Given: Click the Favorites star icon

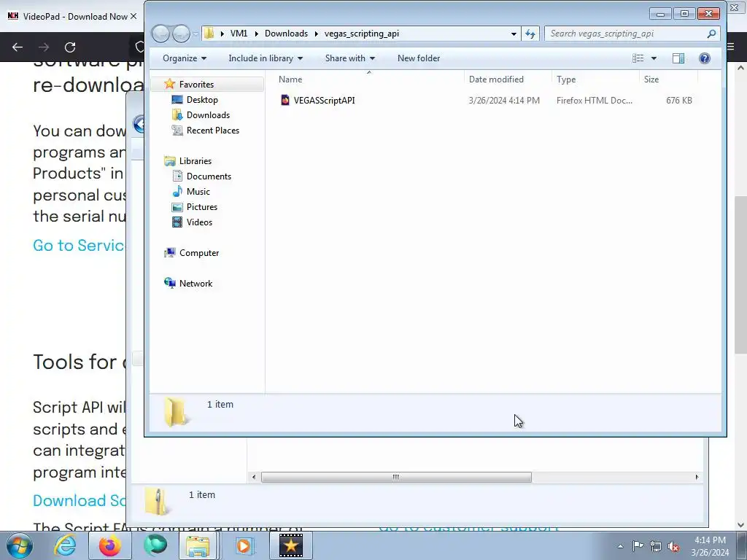Looking at the screenshot, I should pyautogui.click(x=169, y=85).
